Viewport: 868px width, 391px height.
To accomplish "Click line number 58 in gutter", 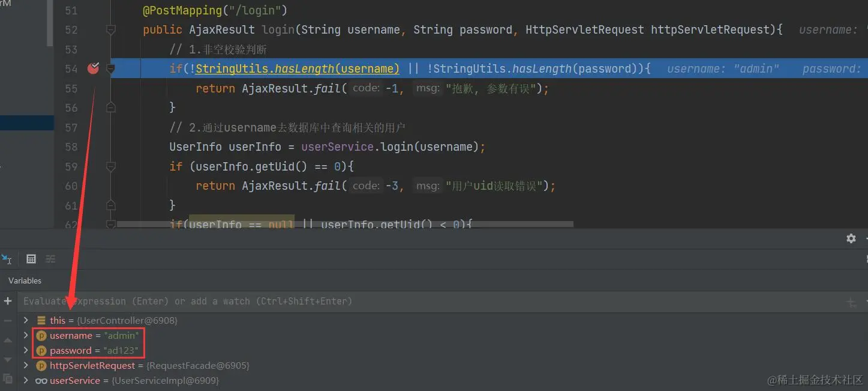I will coord(71,147).
